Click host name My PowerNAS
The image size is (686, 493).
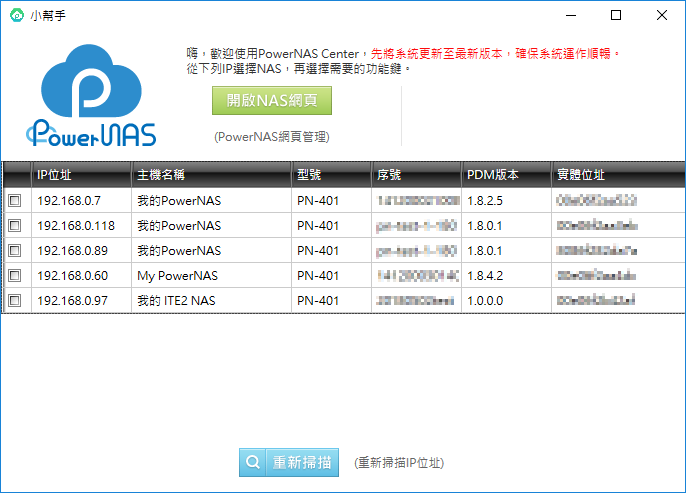(x=178, y=276)
